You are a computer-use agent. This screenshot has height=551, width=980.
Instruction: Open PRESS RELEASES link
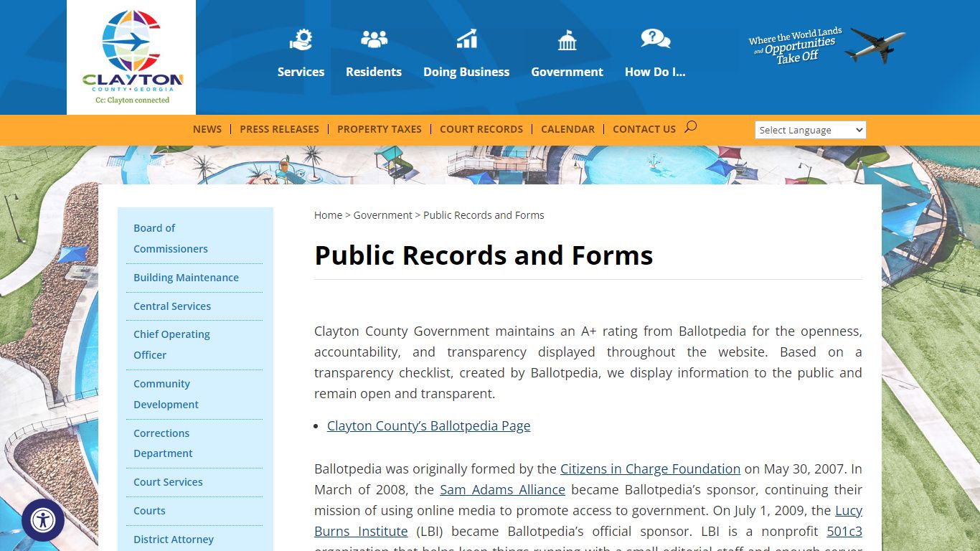pos(279,129)
